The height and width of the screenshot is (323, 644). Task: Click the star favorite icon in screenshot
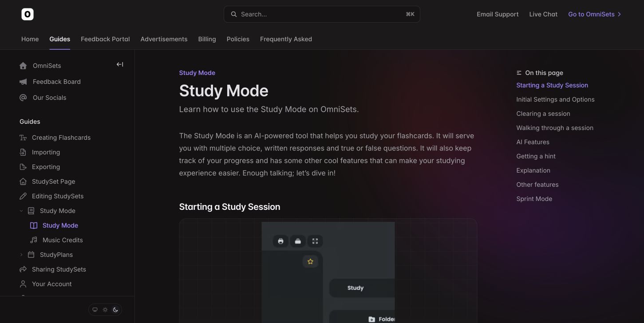[310, 261]
